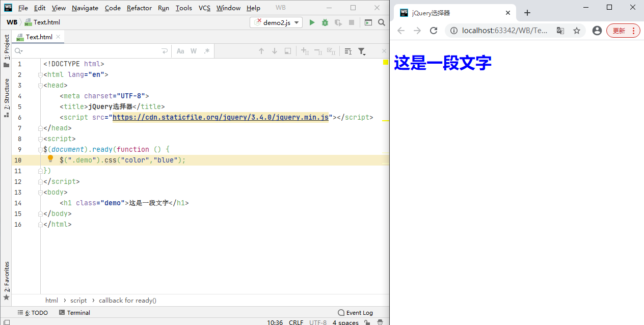The width and height of the screenshot is (644, 325).
Task: Toggle whole Words search option
Action: click(194, 51)
